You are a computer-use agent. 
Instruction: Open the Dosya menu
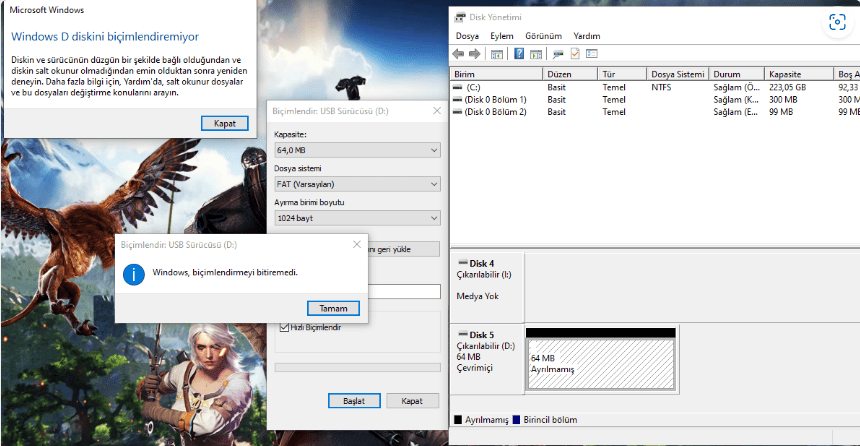(x=467, y=36)
